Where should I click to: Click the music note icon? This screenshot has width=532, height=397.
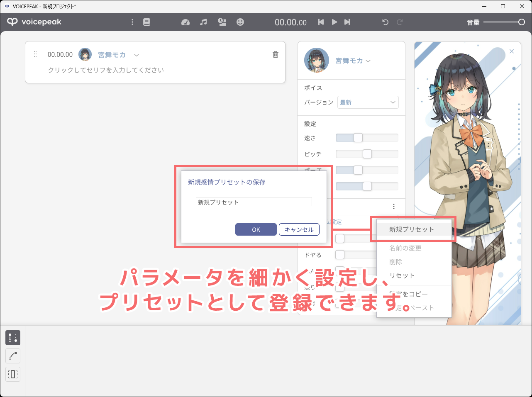click(203, 22)
